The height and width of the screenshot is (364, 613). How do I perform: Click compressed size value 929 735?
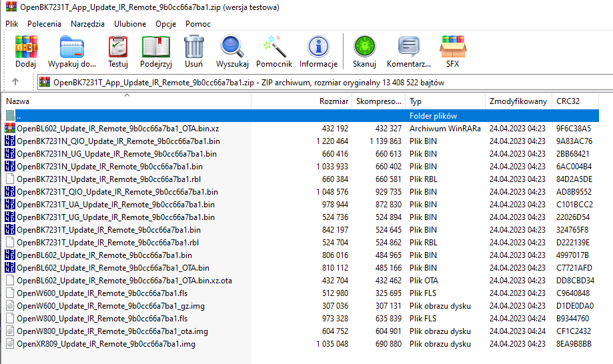click(389, 192)
